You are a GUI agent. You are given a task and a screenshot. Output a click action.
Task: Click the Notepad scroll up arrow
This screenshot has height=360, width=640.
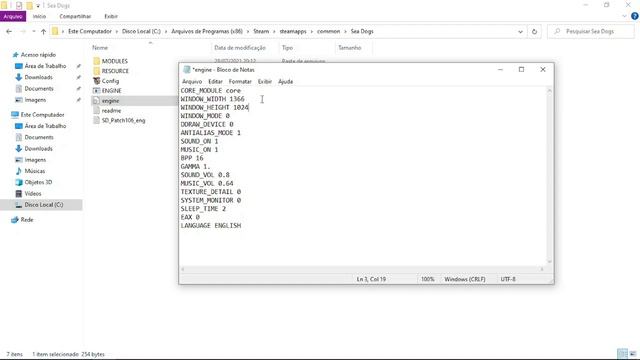coord(549,91)
